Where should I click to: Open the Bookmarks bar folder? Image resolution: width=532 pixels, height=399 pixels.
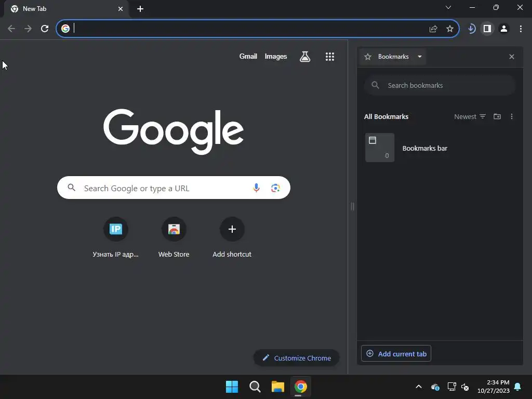coord(440,148)
